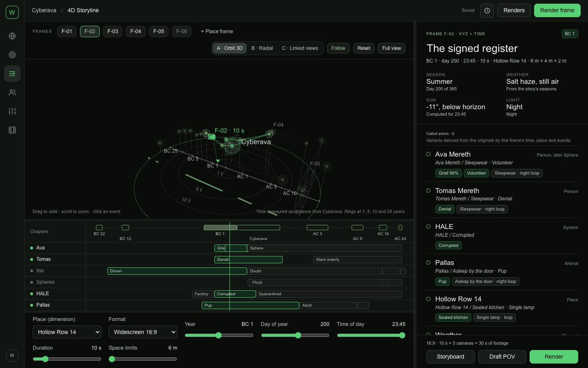Click the Quarantined segment on HALE track
This screenshot has width=588, height=368.
[329, 294]
